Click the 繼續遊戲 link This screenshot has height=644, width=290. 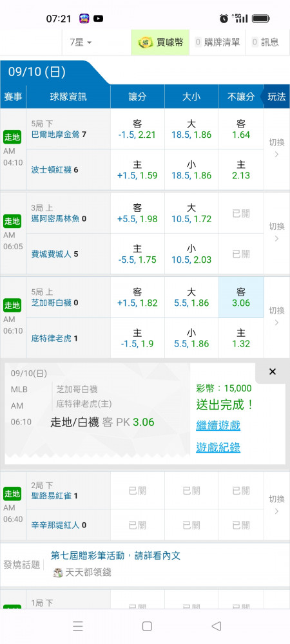pyautogui.click(x=218, y=426)
